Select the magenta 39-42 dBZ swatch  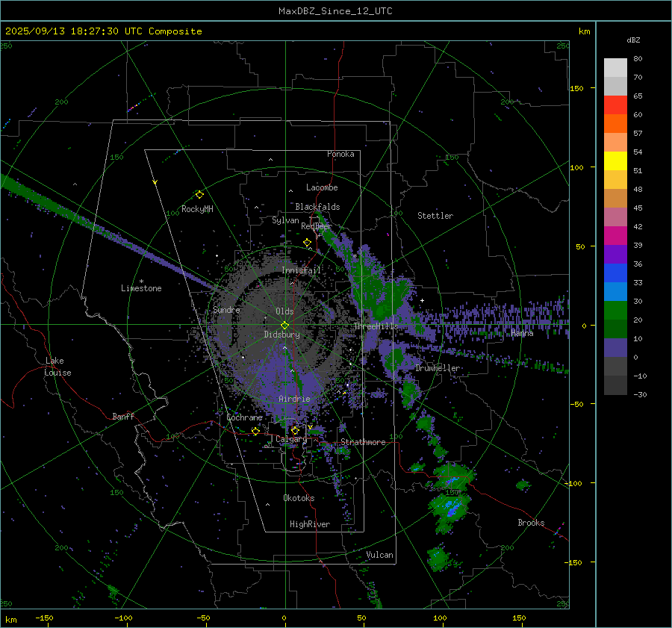[x=615, y=236]
